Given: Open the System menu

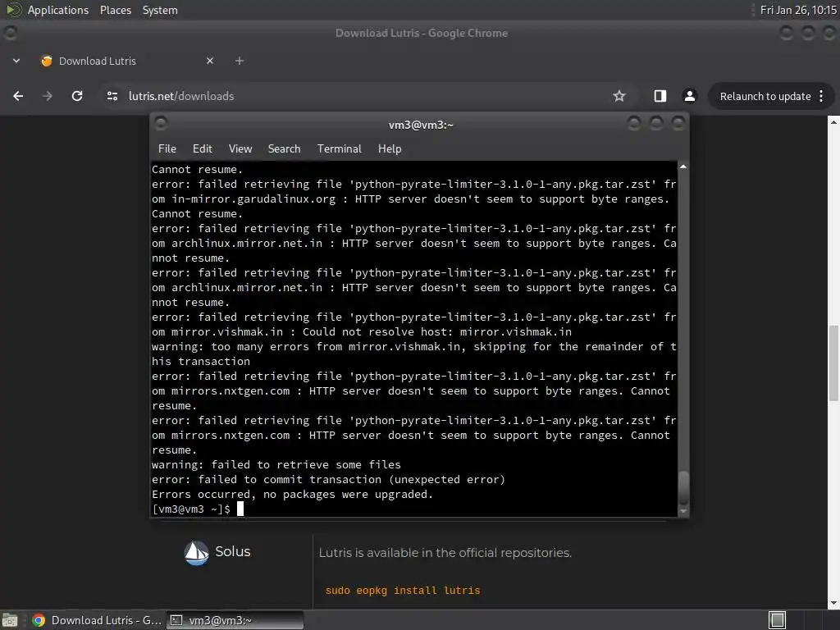Looking at the screenshot, I should pyautogui.click(x=160, y=10).
